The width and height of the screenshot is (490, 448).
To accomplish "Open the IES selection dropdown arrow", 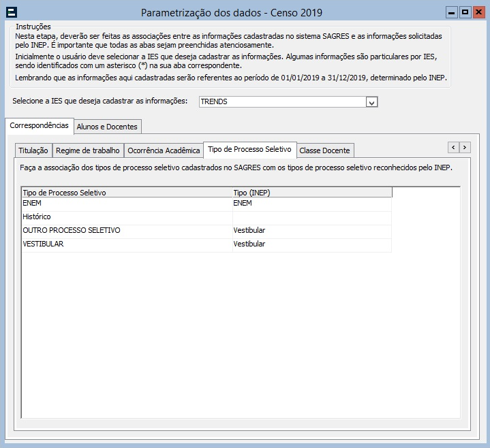I will click(x=371, y=102).
